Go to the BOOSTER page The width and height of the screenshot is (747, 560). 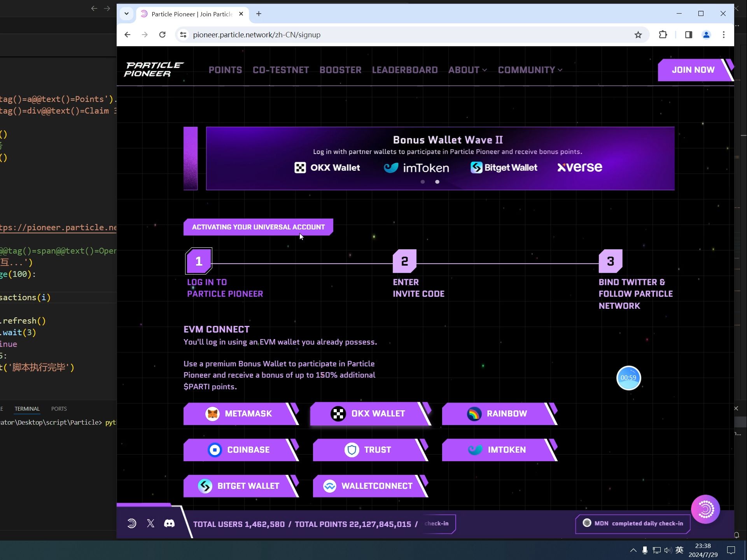pos(341,70)
